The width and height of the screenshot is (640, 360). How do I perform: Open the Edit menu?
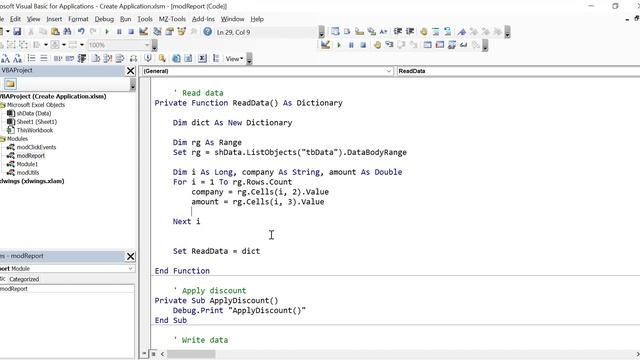click(x=15, y=19)
